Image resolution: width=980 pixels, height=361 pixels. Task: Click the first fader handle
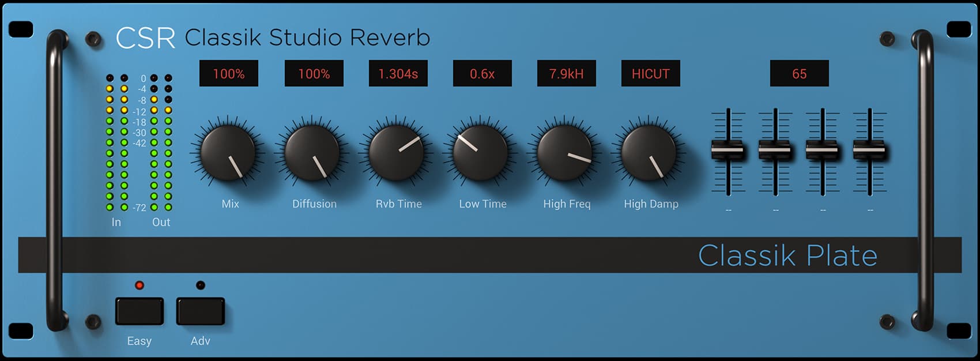[x=728, y=150]
